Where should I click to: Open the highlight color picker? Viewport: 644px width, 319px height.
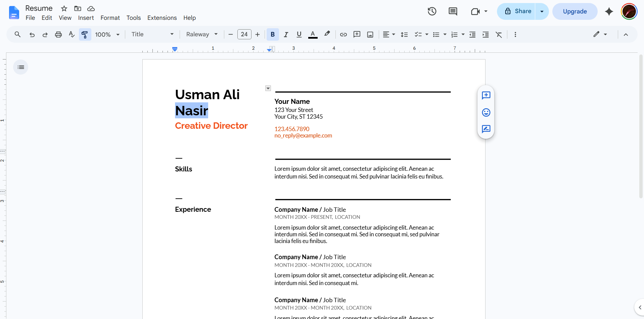tap(327, 34)
